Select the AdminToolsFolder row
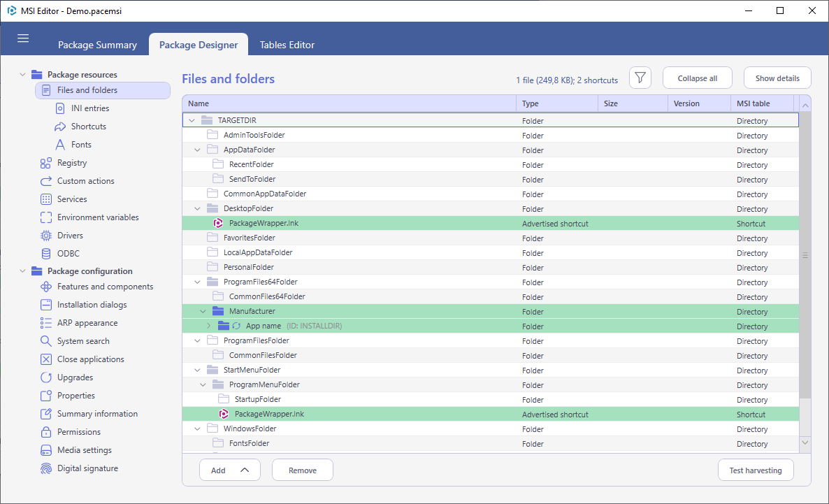Screen dimensions: 829x504 (x=490, y=136)
